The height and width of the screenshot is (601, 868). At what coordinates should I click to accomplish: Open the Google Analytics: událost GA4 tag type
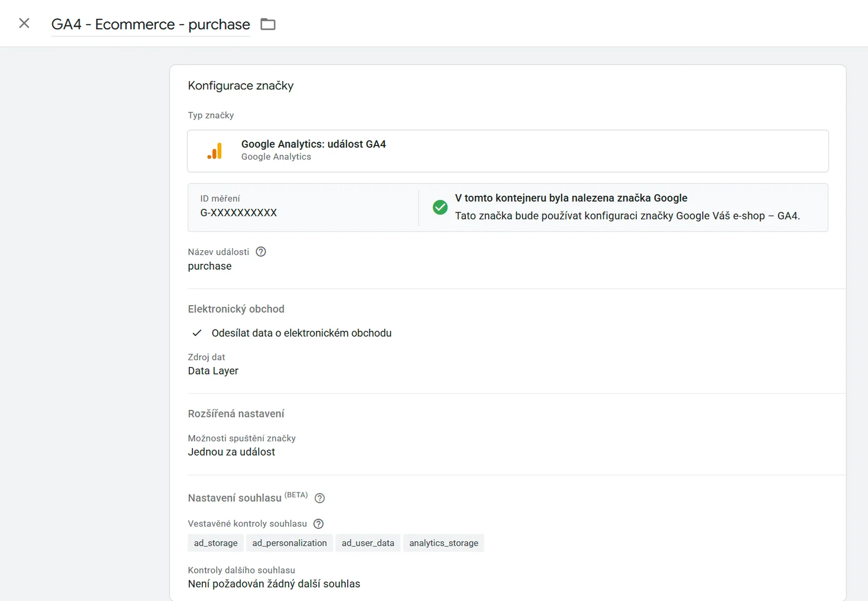point(508,151)
